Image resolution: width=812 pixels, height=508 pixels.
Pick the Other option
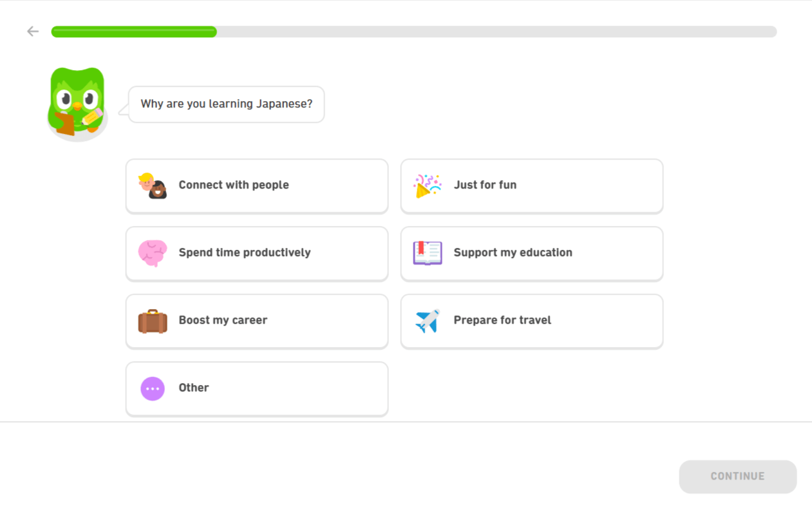[257, 388]
